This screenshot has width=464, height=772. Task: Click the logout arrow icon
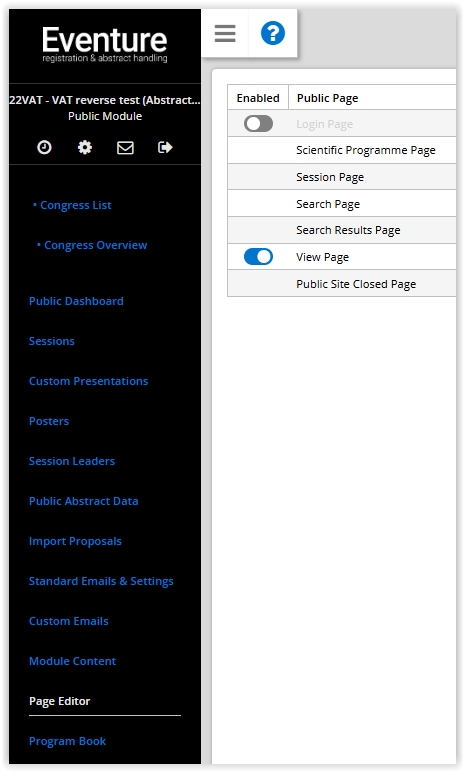(x=165, y=147)
